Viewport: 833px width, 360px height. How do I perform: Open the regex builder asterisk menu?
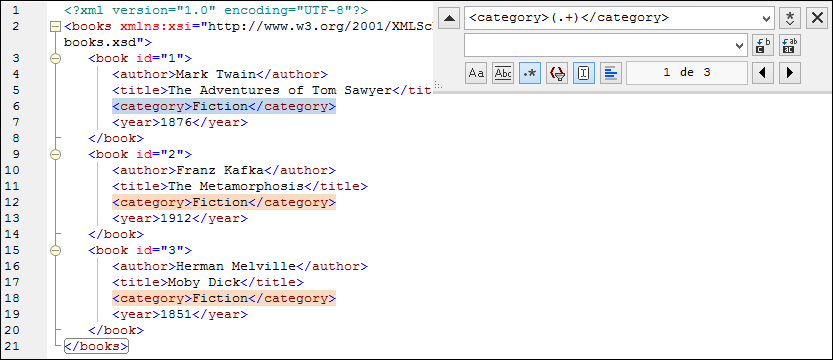tap(790, 19)
